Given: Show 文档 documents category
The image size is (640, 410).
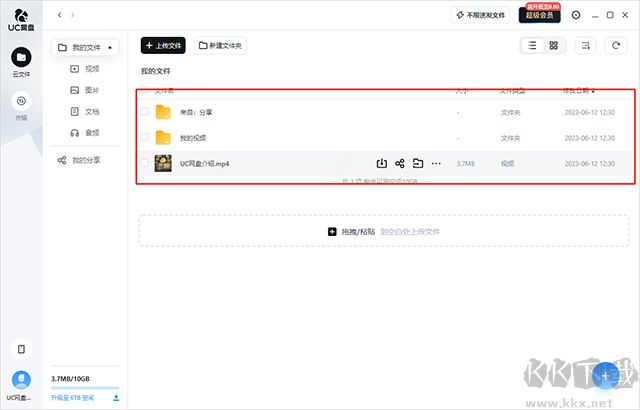Looking at the screenshot, I should 85,111.
